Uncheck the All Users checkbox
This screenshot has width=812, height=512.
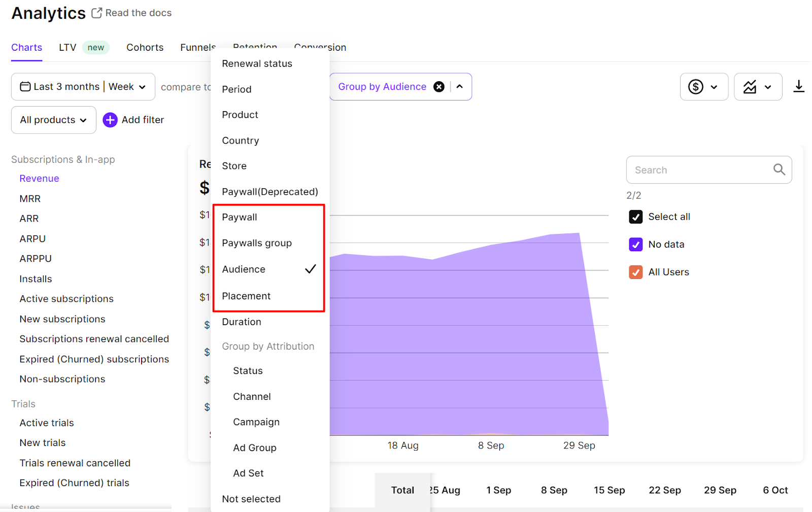636,272
